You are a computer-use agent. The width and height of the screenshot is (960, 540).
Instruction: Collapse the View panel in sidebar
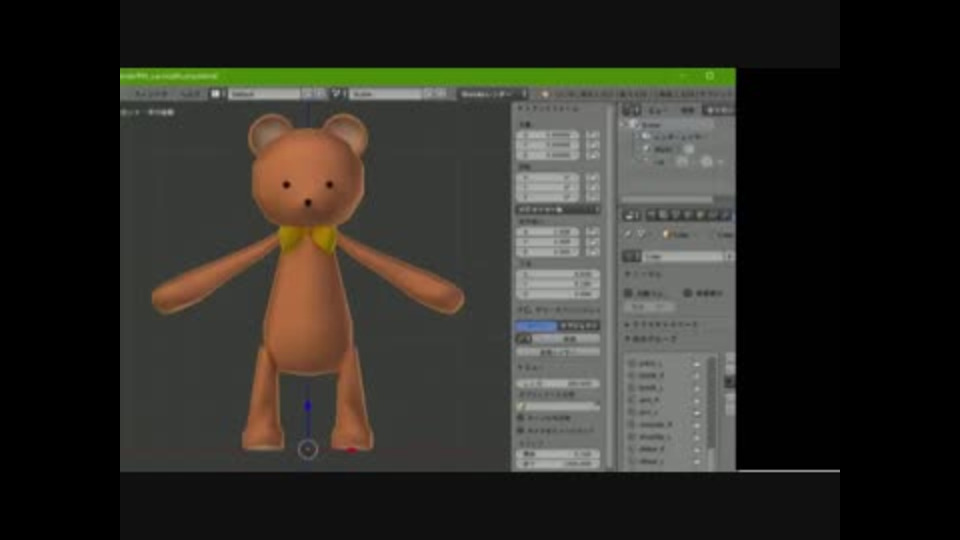(530, 369)
